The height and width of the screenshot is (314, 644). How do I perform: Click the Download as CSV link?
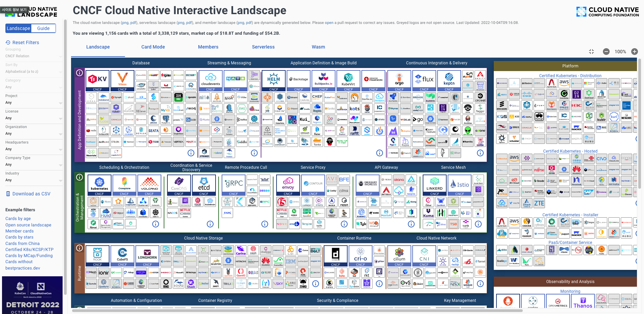pos(31,194)
